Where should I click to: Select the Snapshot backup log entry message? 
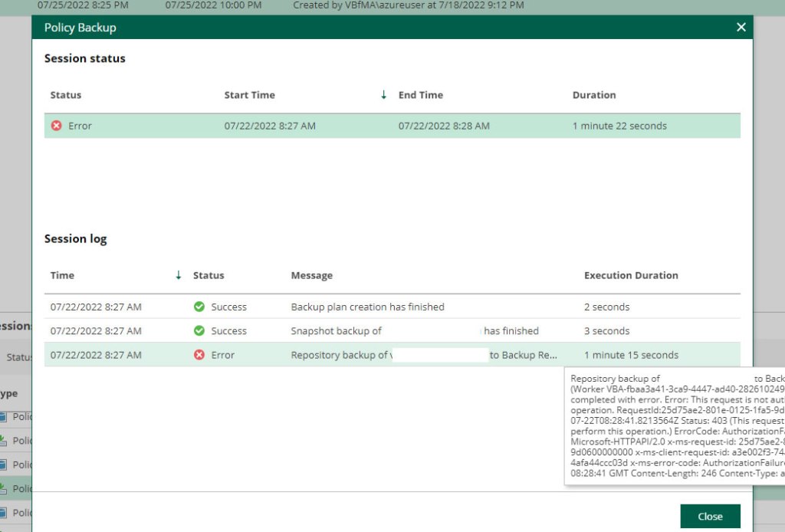click(x=336, y=331)
